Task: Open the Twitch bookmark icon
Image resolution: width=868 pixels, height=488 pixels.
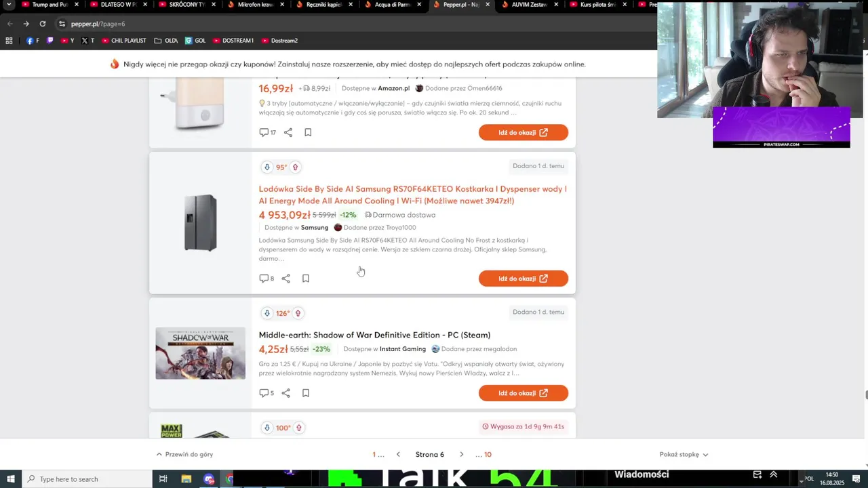Action: [50, 41]
